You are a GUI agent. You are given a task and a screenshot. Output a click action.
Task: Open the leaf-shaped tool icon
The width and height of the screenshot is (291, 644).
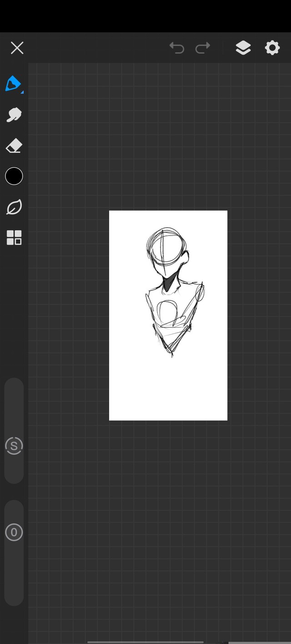pyautogui.click(x=14, y=207)
